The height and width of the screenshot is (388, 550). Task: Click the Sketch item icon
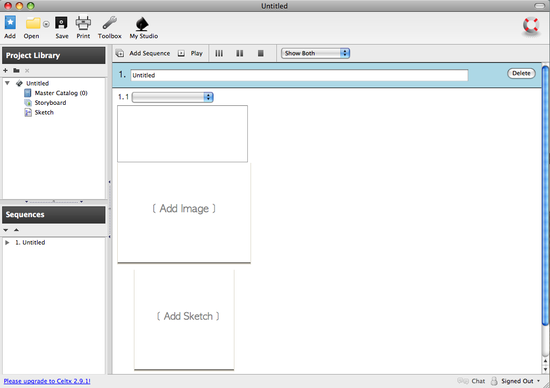click(x=28, y=113)
